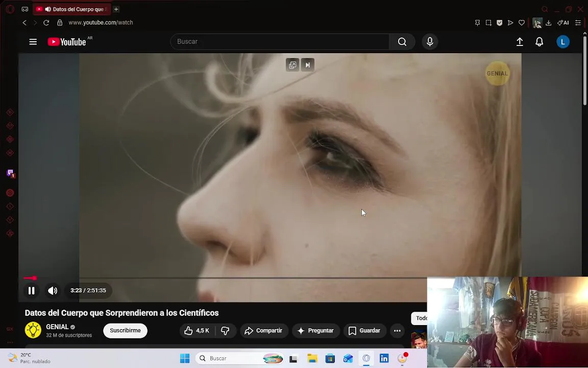Screen dimensions: 588x368
Task: Open LinkedIn from the taskbar
Action: 384,358
